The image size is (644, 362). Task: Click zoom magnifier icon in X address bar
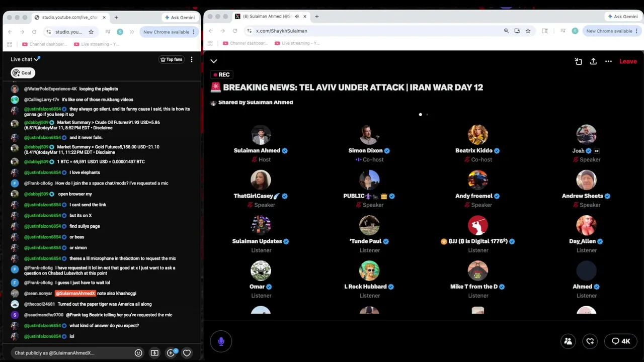click(506, 31)
